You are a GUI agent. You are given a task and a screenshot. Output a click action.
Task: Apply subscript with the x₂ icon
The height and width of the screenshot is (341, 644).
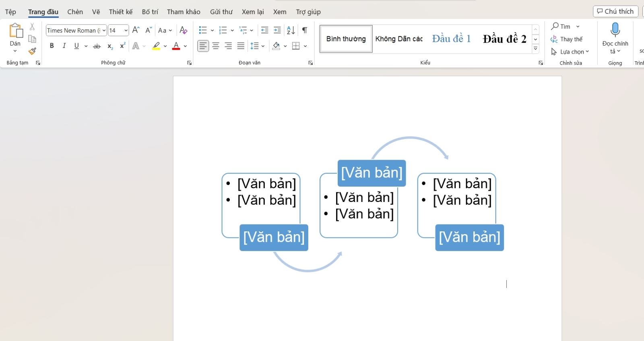tap(110, 46)
